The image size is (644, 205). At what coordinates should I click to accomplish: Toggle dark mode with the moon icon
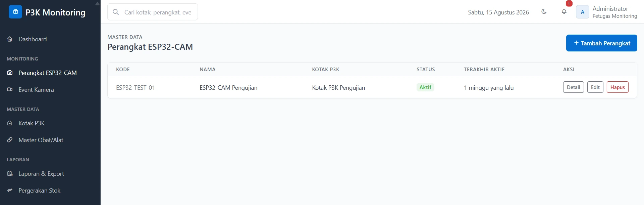[x=544, y=11]
